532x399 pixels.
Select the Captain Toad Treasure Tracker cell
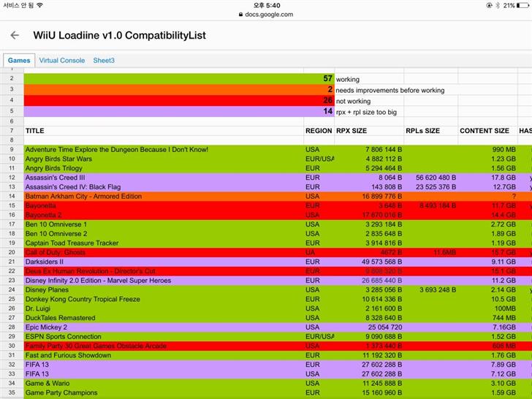click(x=164, y=243)
